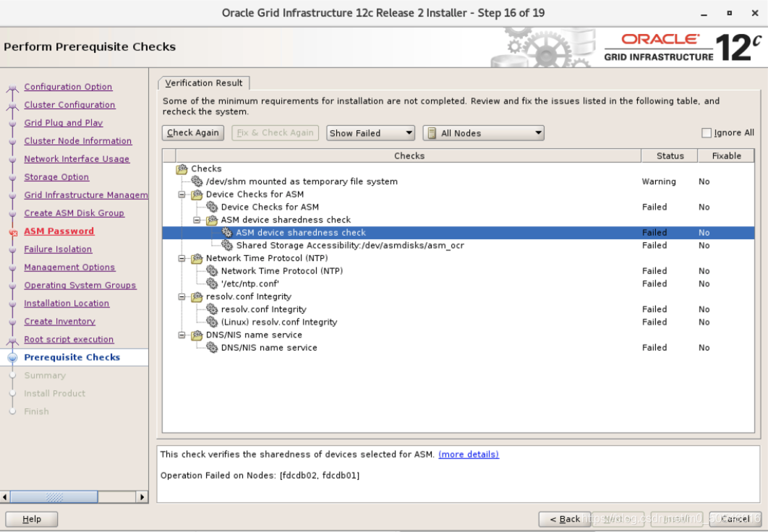
Task: Select the '/etc/ntp.conf' check row
Action: pyautogui.click(x=458, y=283)
